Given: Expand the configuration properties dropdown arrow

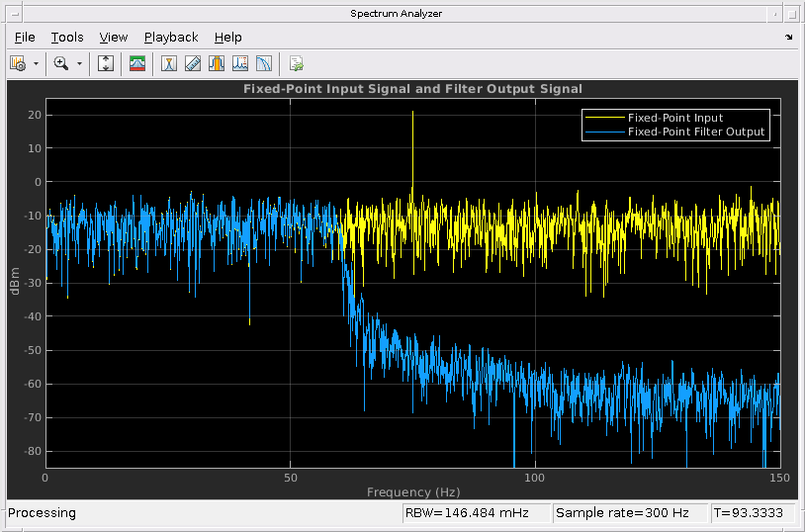Looking at the screenshot, I should coord(36,63).
